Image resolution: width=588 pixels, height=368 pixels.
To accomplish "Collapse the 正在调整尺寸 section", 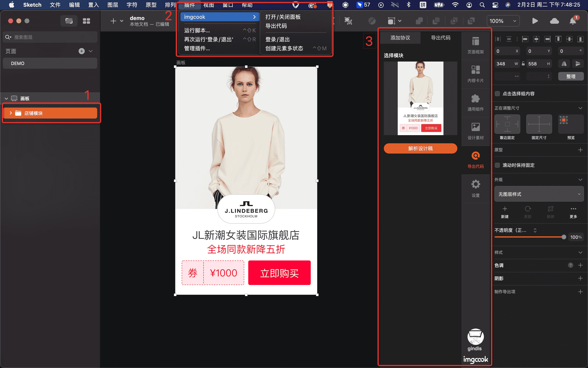I will pos(580,108).
